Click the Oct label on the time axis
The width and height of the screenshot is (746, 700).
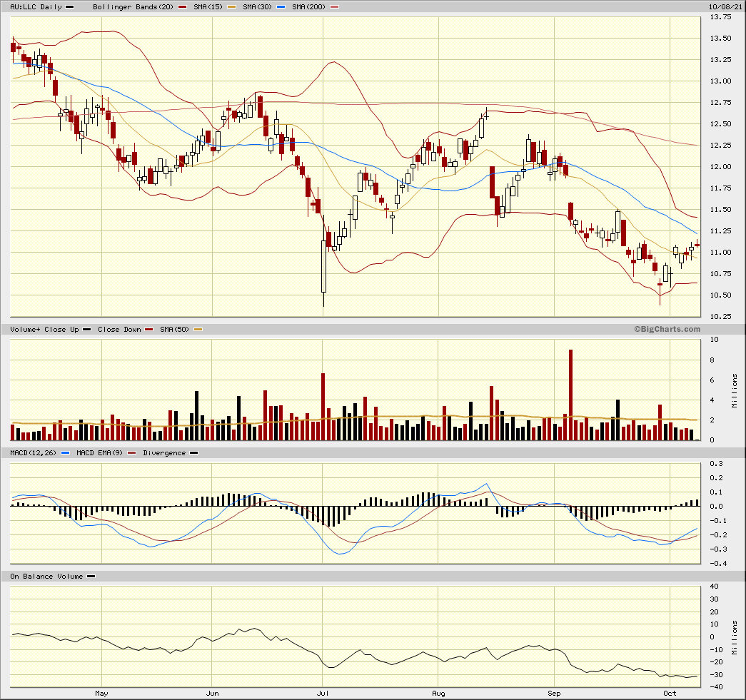pyautogui.click(x=670, y=693)
